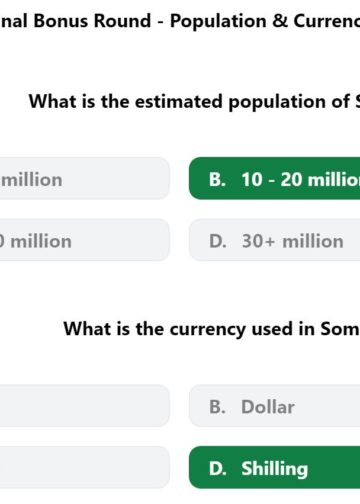Select the green 10 - 20 million answer
The image size is (360, 504).
coord(275,178)
